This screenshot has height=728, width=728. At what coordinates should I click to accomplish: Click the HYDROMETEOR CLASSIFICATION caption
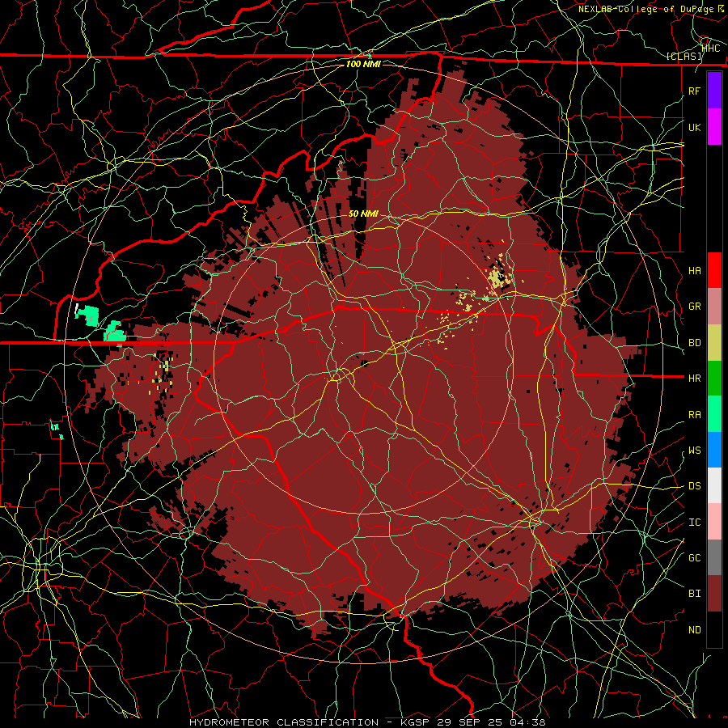(284, 722)
